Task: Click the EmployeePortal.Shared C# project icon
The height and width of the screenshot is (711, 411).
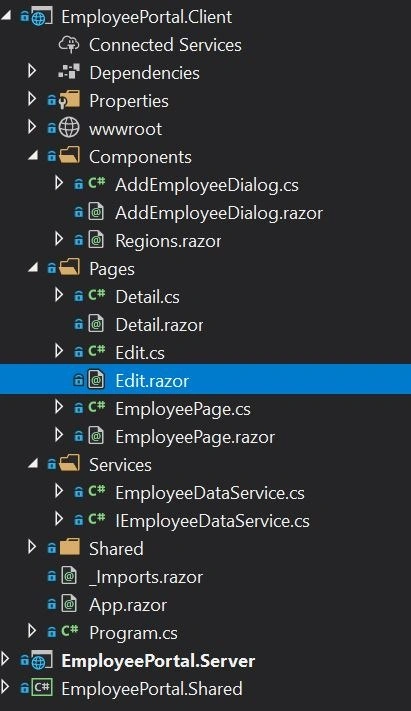Action: pos(42,688)
